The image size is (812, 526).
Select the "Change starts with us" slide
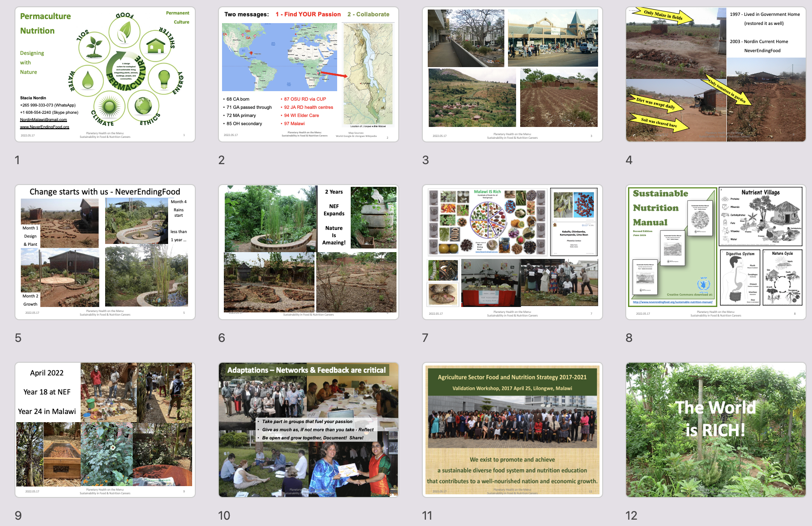pos(105,252)
